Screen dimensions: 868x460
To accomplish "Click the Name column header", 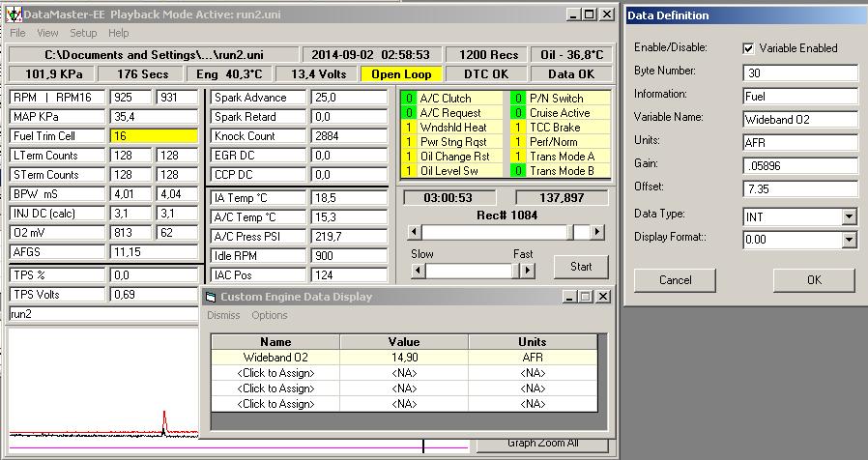I will pyautogui.click(x=275, y=342).
